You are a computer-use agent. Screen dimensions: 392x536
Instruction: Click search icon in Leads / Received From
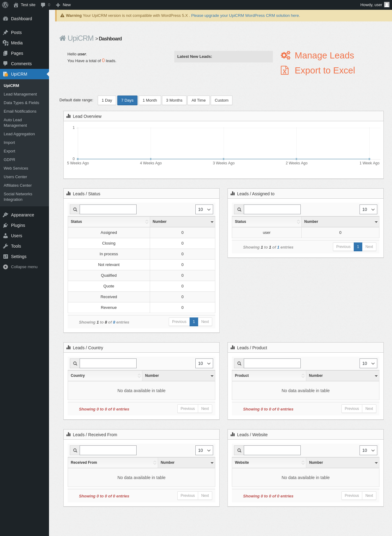(x=75, y=450)
